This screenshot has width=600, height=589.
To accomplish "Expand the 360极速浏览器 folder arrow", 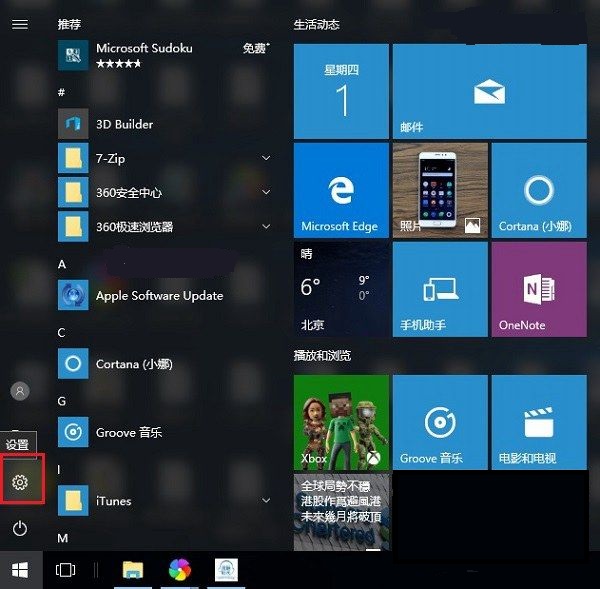I will (266, 226).
